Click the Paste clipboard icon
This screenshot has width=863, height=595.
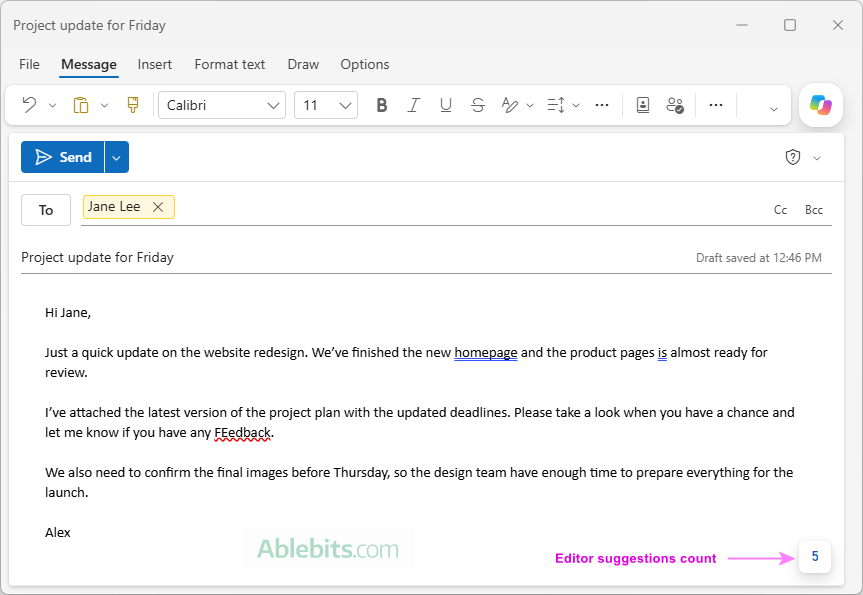click(81, 105)
